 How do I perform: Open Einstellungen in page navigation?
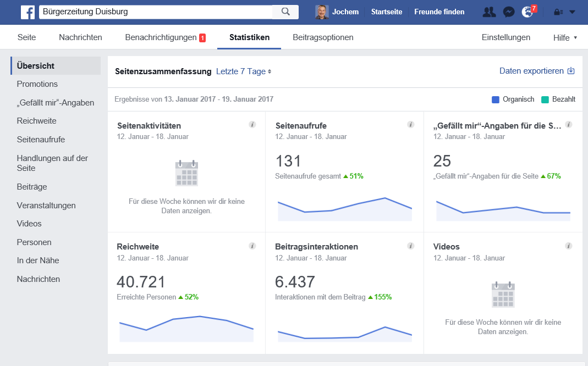tap(506, 37)
